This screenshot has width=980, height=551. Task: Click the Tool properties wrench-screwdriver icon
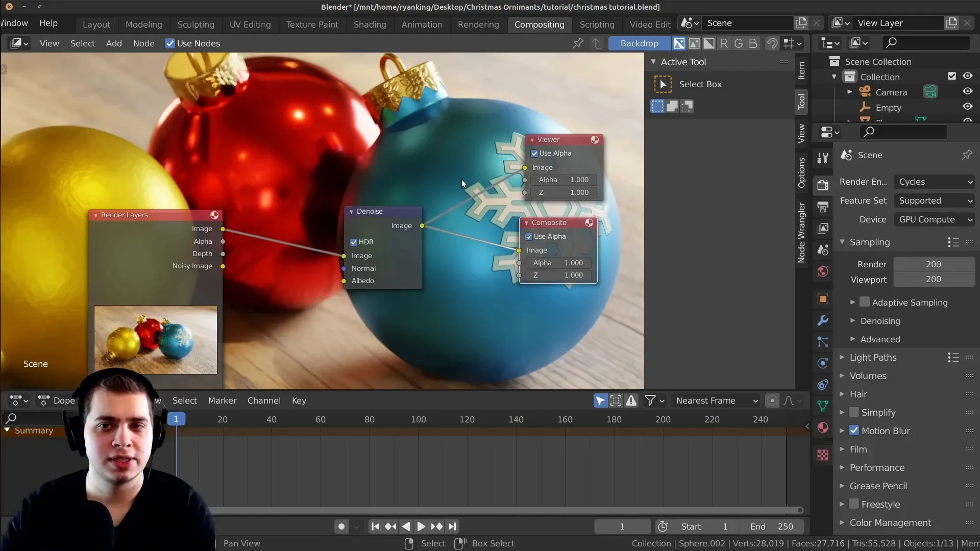[x=823, y=159]
